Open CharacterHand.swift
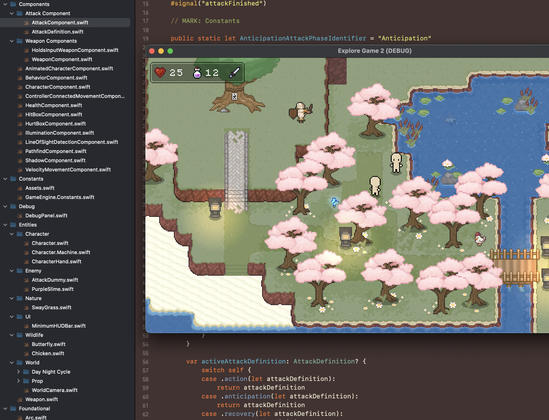The image size is (549, 420). pyautogui.click(x=56, y=261)
